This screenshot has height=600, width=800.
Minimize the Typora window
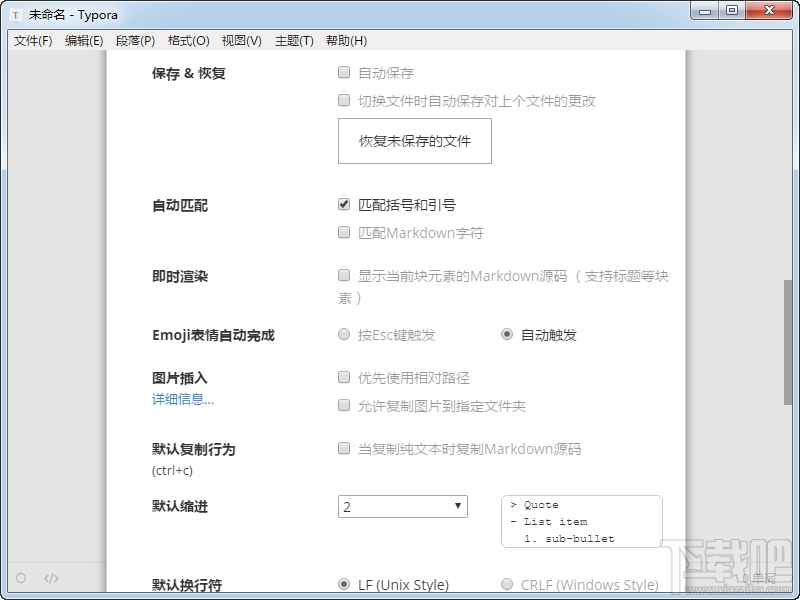coord(705,11)
